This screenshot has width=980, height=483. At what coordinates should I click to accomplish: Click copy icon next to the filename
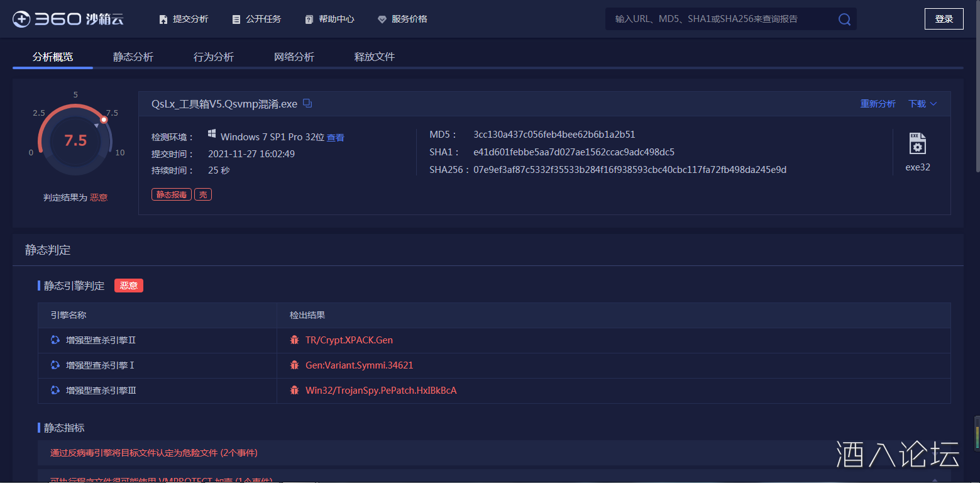(x=307, y=103)
